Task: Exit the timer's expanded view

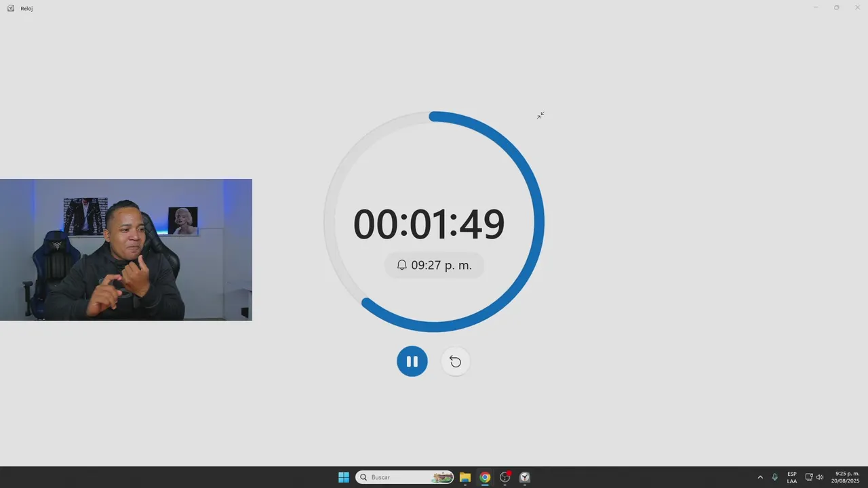Action: click(540, 115)
